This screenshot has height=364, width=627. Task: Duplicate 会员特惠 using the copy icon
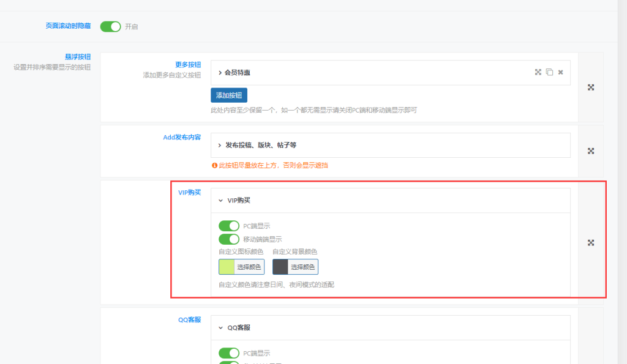[549, 72]
